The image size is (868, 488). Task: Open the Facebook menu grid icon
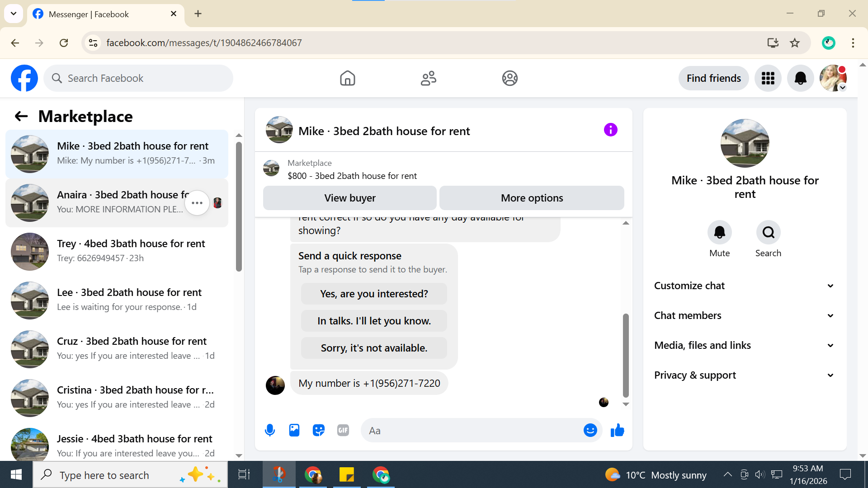pos(768,78)
